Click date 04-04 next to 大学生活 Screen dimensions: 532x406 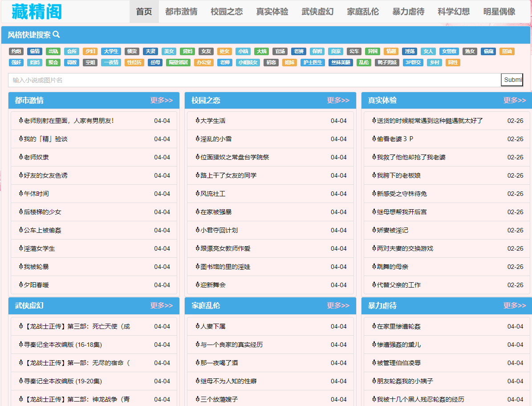point(339,121)
